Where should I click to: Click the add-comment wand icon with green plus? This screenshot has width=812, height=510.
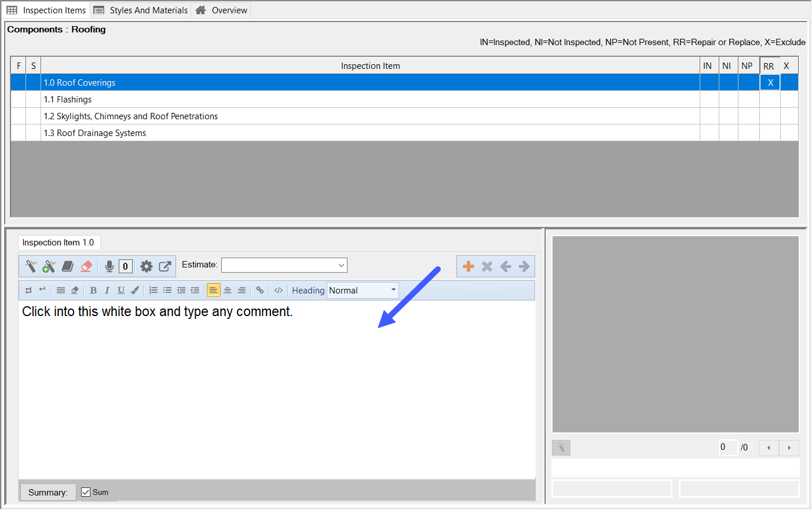[49, 266]
